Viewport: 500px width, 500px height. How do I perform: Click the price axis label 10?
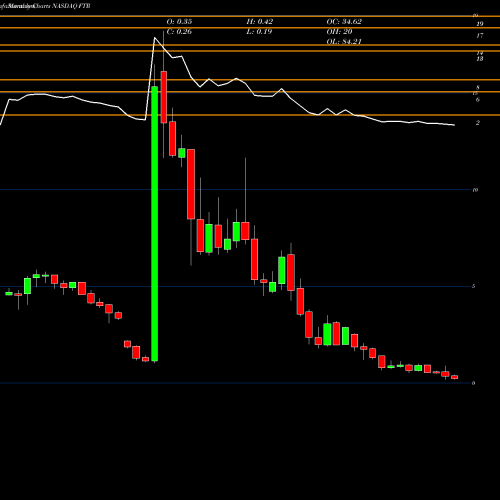(x=475, y=190)
